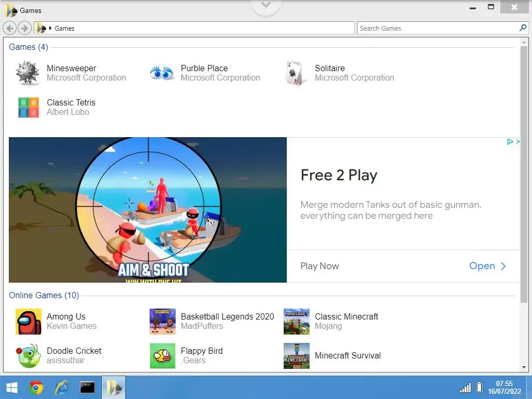Select the Games folder taskbar icon

tap(113, 388)
